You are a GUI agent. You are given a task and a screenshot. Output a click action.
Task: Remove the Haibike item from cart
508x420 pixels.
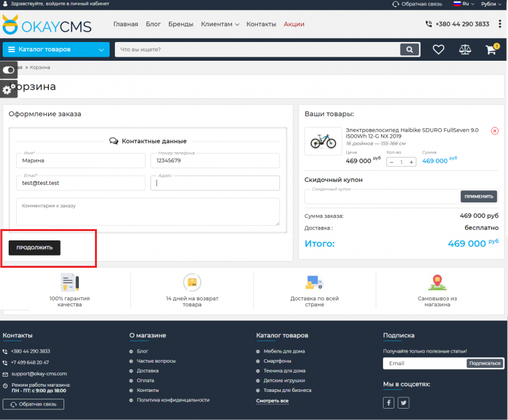pos(495,131)
